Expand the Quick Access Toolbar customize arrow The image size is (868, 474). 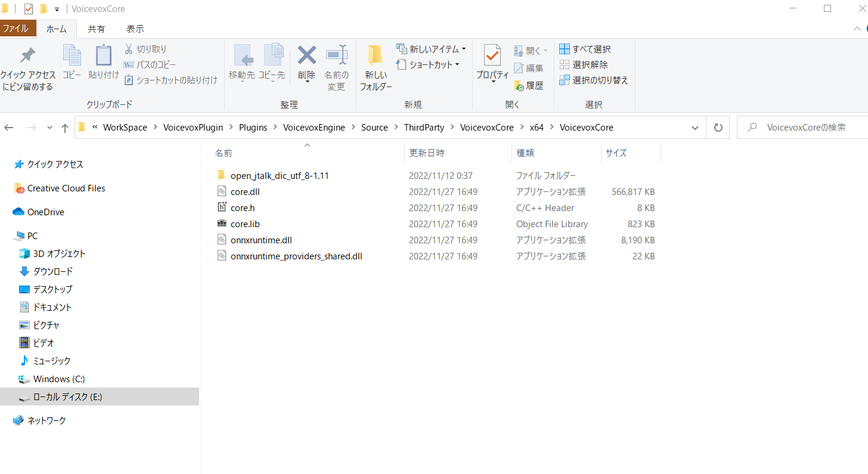click(57, 9)
